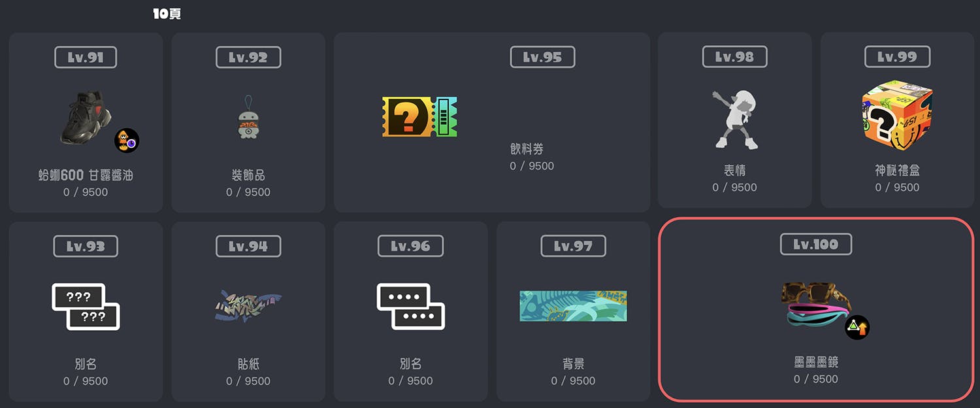This screenshot has height=408, width=980.
Task: Click the question mark drink ticket icon
Action: point(419,116)
